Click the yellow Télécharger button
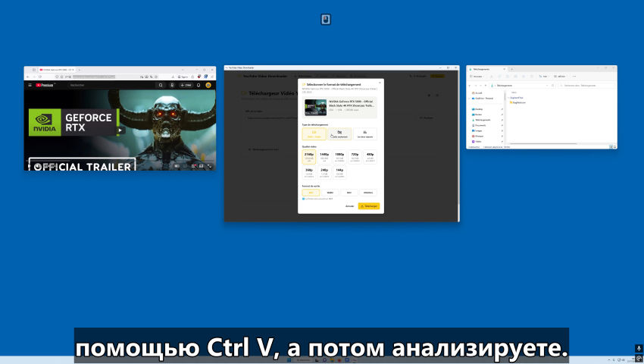Screen dimensions: 644x364 (369, 206)
